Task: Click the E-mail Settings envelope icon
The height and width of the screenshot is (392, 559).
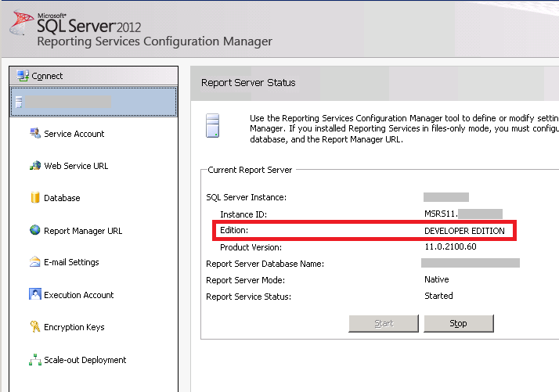Action: [34, 262]
